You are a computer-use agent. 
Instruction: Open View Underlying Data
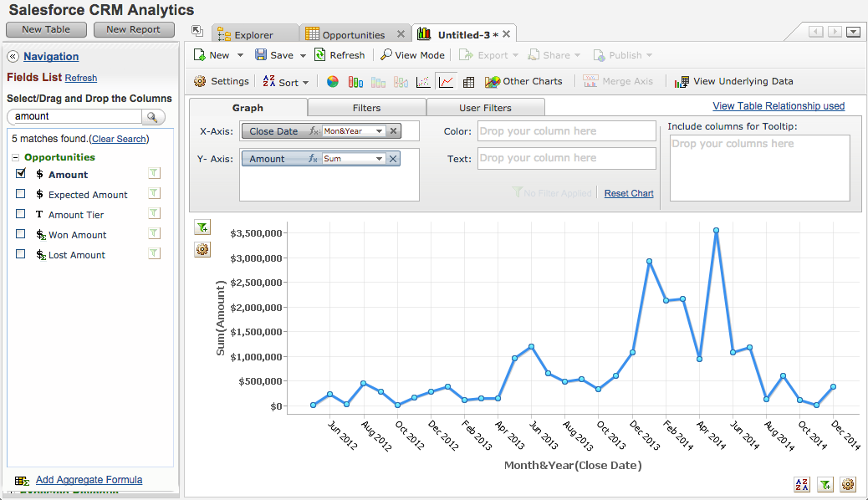733,81
